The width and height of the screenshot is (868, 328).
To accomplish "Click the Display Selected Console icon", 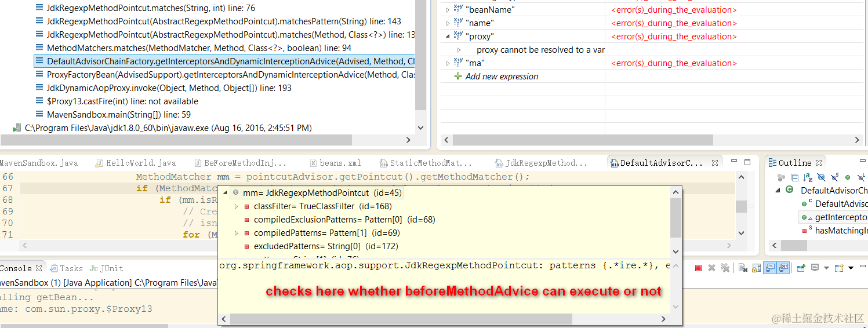I will tap(815, 268).
